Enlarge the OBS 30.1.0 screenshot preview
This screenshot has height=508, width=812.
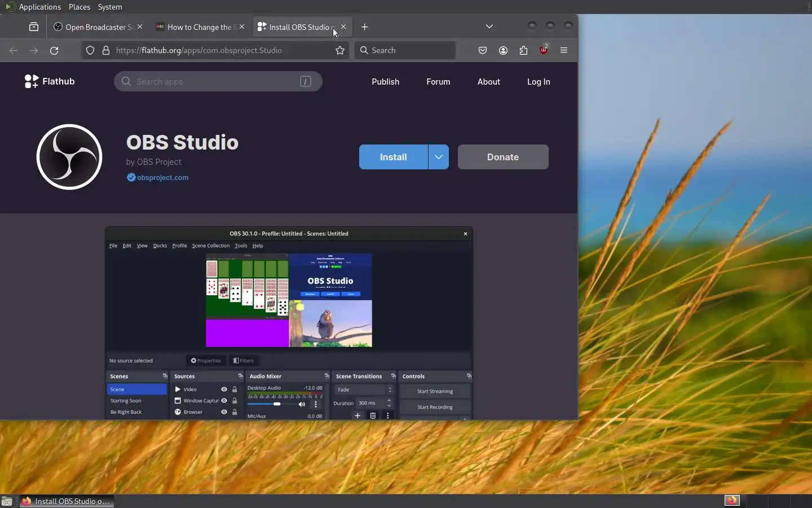point(289,323)
